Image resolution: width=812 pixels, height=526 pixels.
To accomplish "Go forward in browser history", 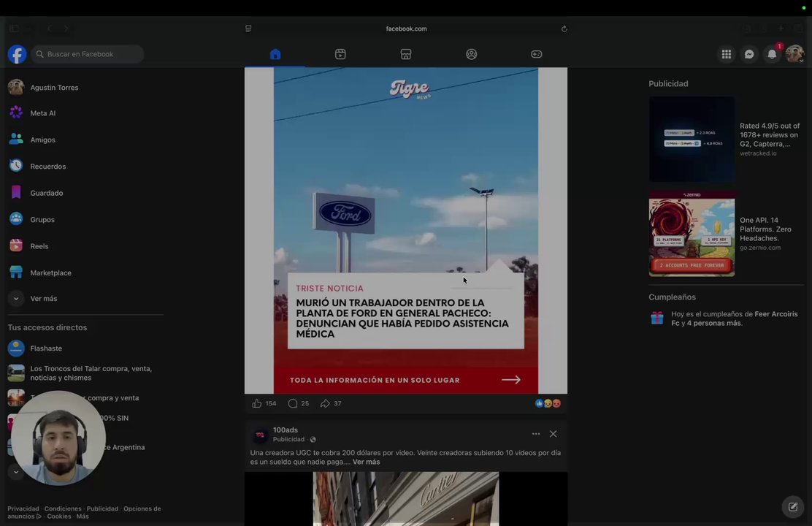I will tap(66, 28).
